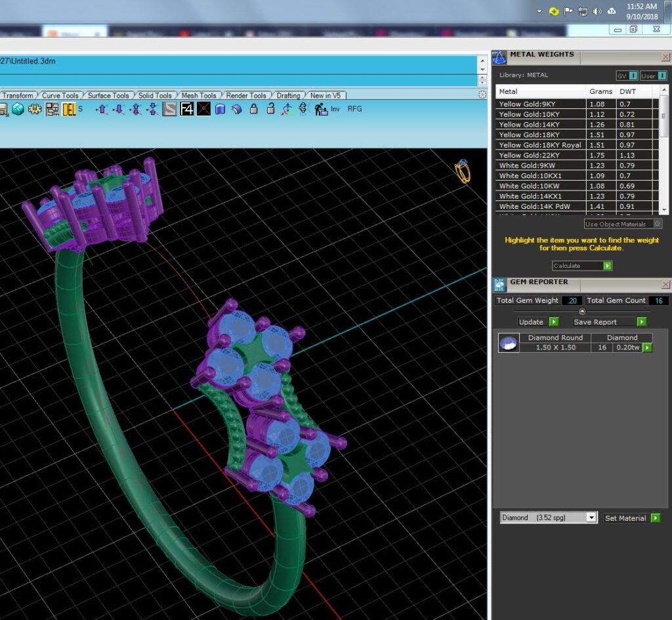Switch to the Curve Tools tab
Image resolution: width=672 pixels, height=620 pixels.
(x=60, y=96)
